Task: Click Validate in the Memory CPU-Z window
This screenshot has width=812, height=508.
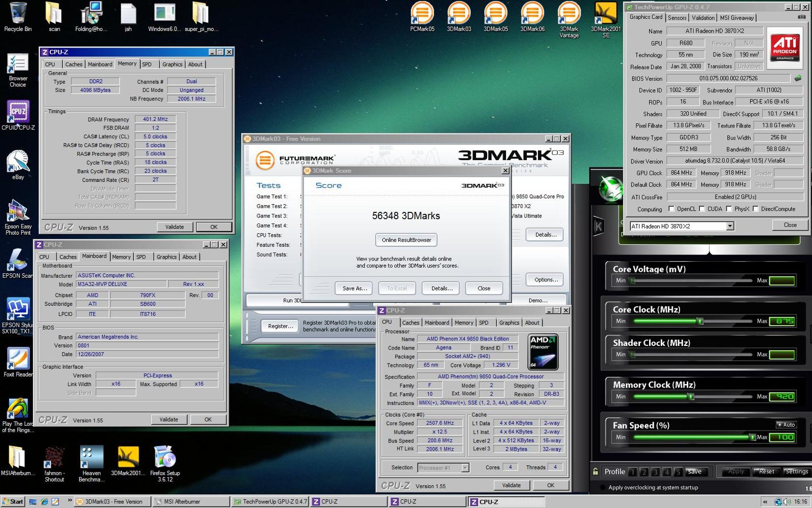Action: coord(175,227)
